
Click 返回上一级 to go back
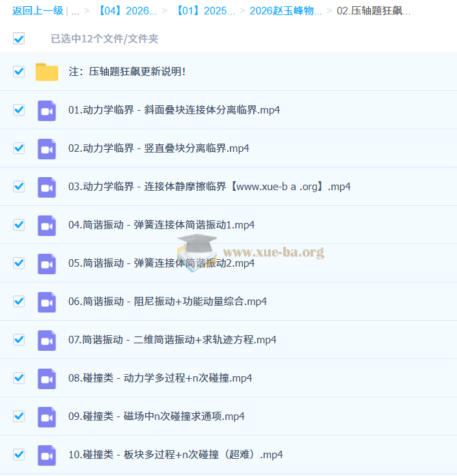[37, 11]
